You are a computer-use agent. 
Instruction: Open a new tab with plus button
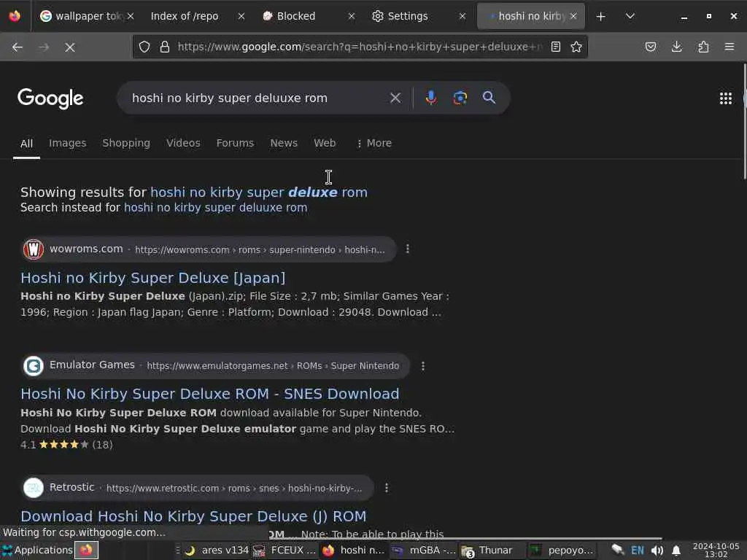click(x=601, y=16)
